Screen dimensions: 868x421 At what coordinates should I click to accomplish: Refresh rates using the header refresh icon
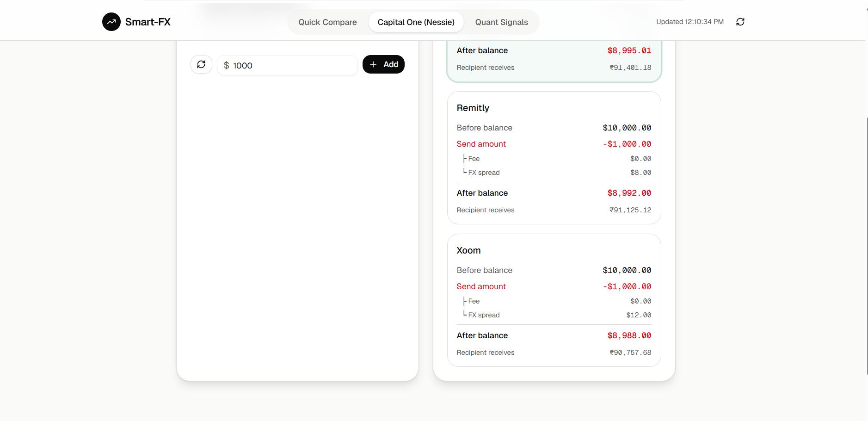click(740, 22)
